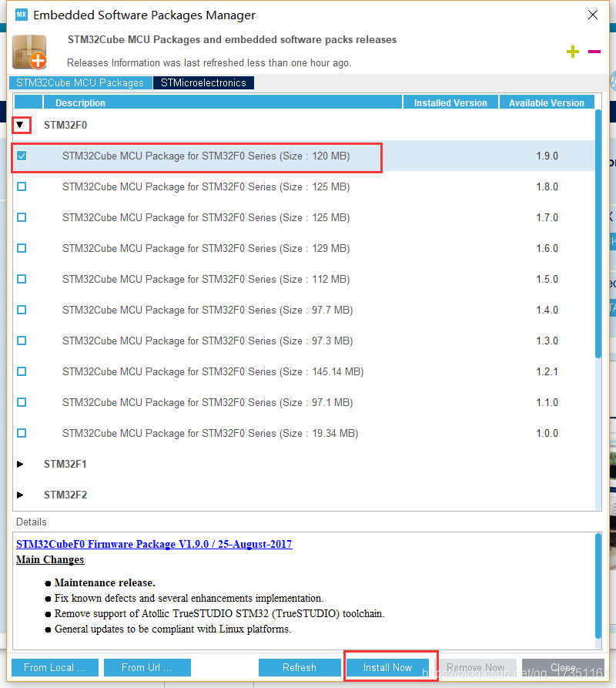
Task: Click the Available Version column header
Action: [x=547, y=102]
